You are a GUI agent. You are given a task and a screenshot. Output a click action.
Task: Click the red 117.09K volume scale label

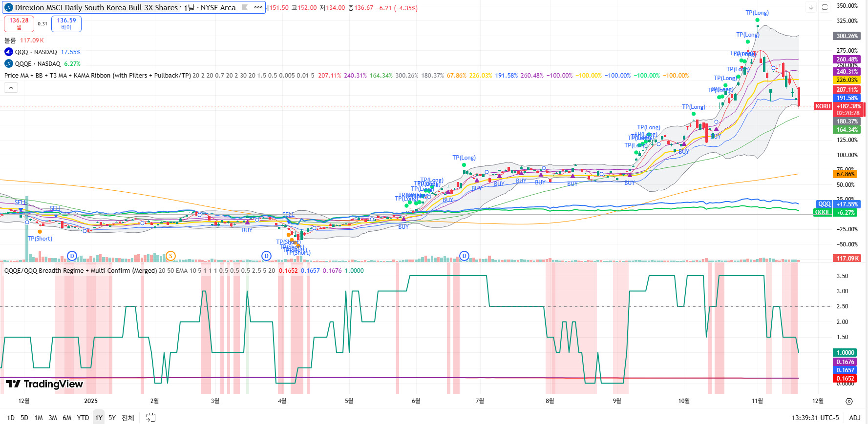[847, 259]
